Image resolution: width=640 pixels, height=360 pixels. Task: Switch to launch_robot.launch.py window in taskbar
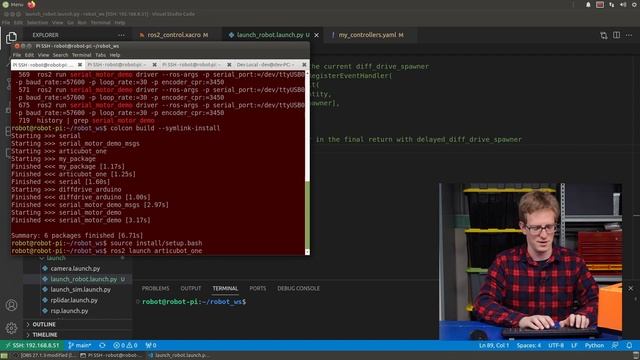tap(179, 356)
